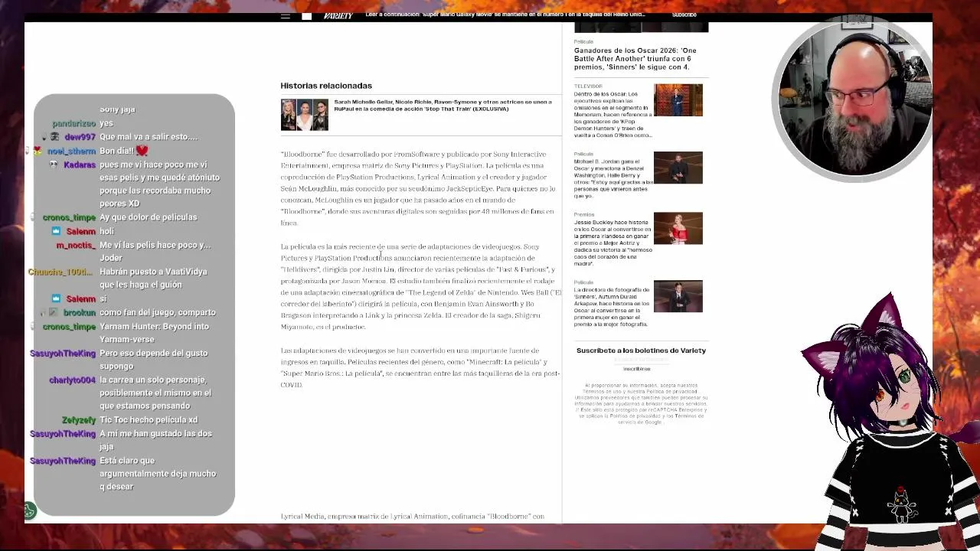Click chat username charlyto004
980x551 pixels.
[x=73, y=380]
